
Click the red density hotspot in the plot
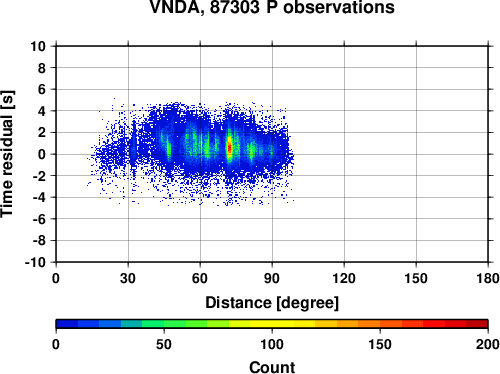[229, 147]
